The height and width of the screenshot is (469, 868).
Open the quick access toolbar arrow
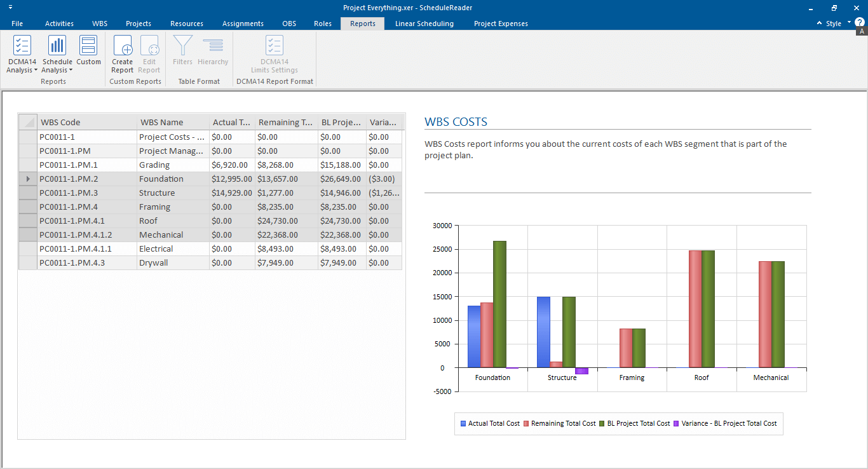(x=10, y=8)
